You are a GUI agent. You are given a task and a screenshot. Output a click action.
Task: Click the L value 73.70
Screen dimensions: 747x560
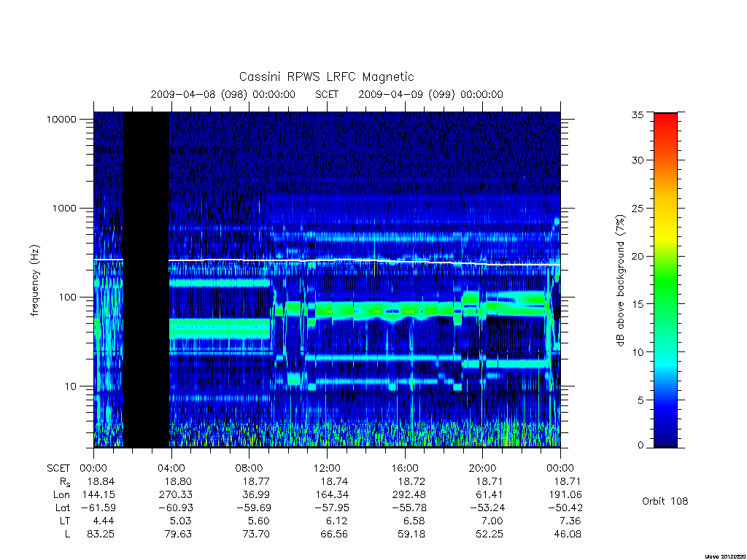[256, 534]
